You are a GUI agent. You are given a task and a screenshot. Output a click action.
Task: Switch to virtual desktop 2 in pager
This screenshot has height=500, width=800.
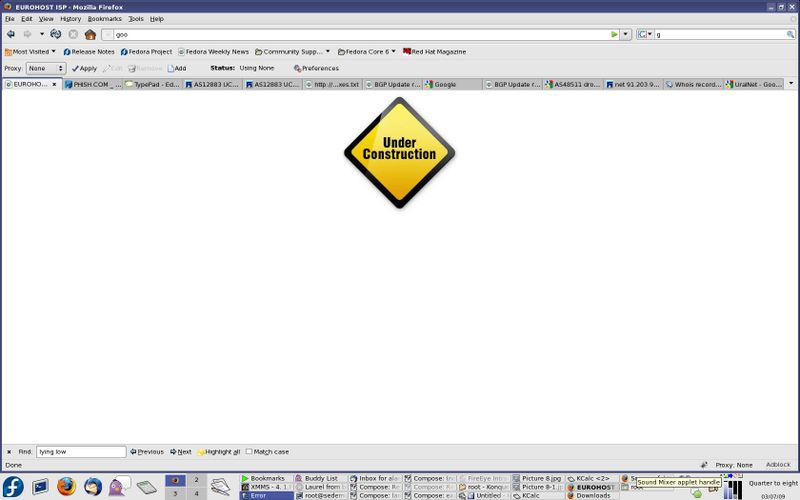[196, 481]
